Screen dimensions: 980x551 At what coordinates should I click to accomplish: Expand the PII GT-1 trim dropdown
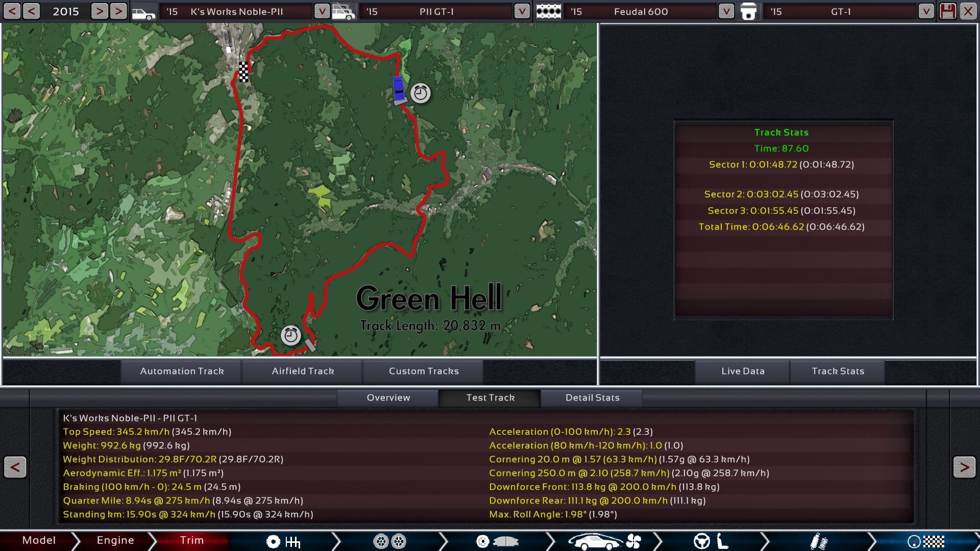click(x=522, y=11)
